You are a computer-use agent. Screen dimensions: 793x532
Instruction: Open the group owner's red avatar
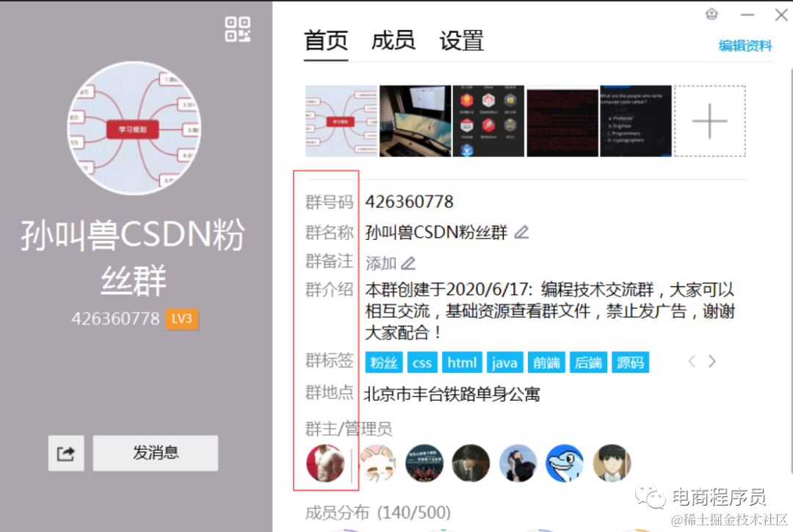coord(325,463)
